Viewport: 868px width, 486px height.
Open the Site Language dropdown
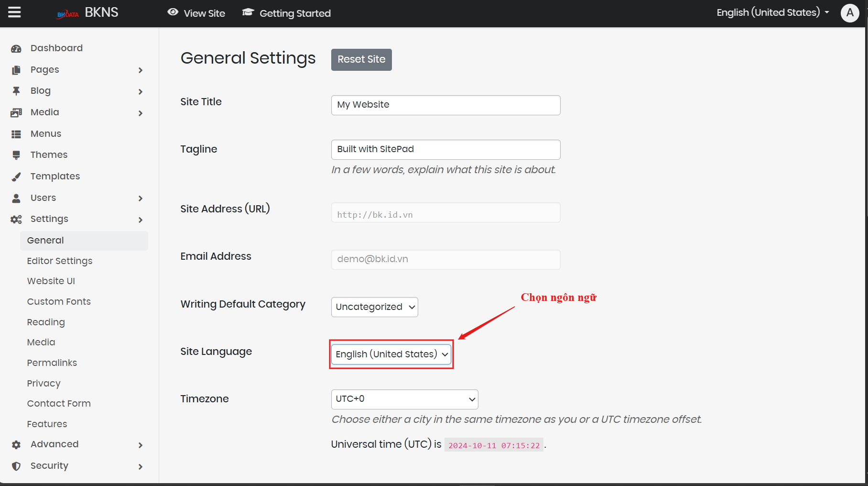point(391,354)
